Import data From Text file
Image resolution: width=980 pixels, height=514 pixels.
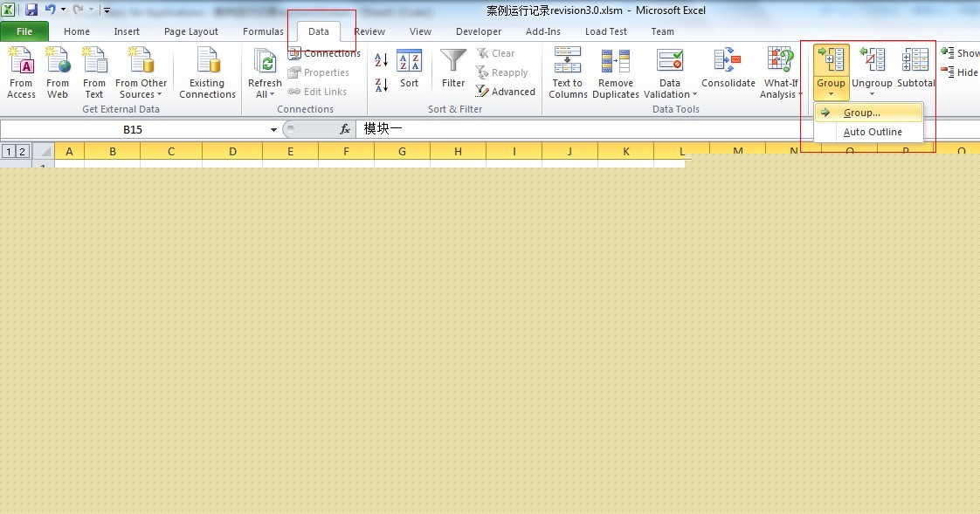coord(94,72)
